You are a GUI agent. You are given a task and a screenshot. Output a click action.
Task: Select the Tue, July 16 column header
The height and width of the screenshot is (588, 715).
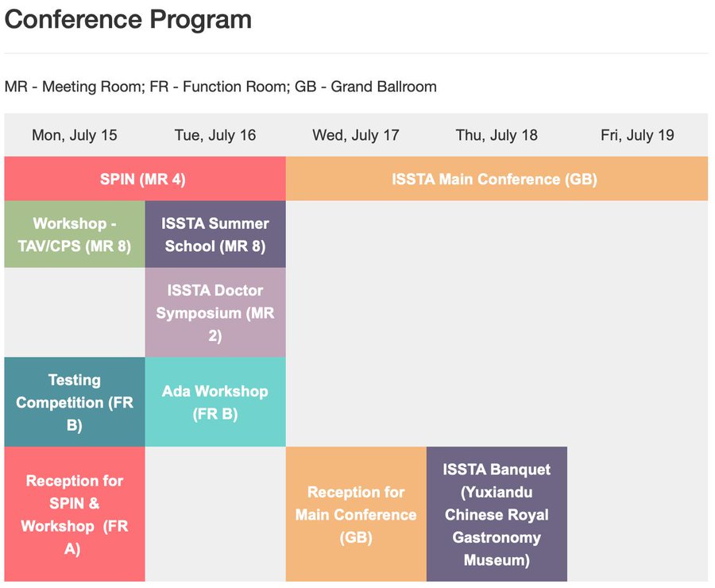pos(215,135)
